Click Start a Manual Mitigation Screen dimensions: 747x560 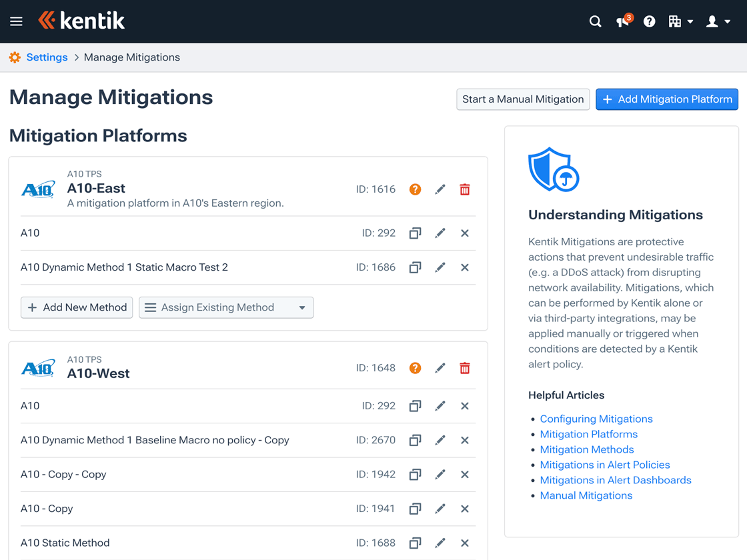point(523,99)
